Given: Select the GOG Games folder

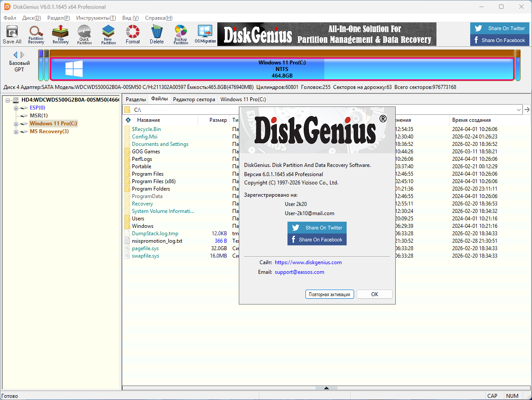Looking at the screenshot, I should (146, 152).
